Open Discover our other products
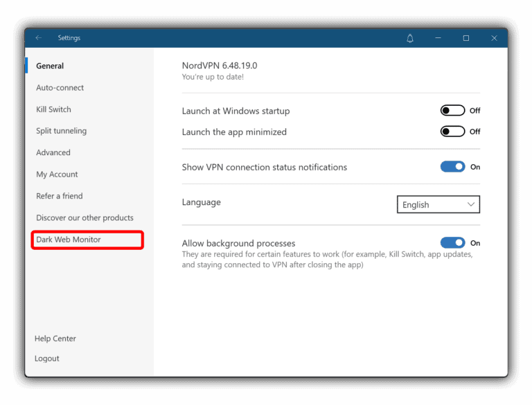 click(85, 217)
